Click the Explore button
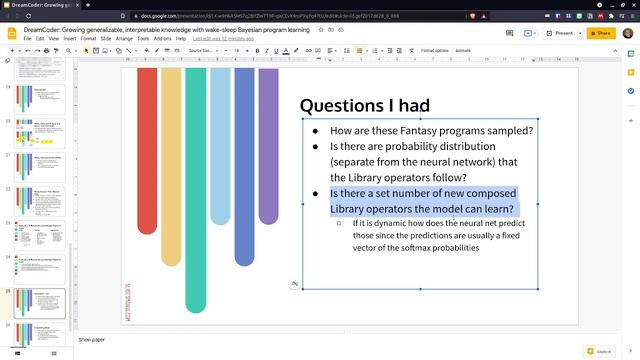This screenshot has width=640, height=360. 599,351
